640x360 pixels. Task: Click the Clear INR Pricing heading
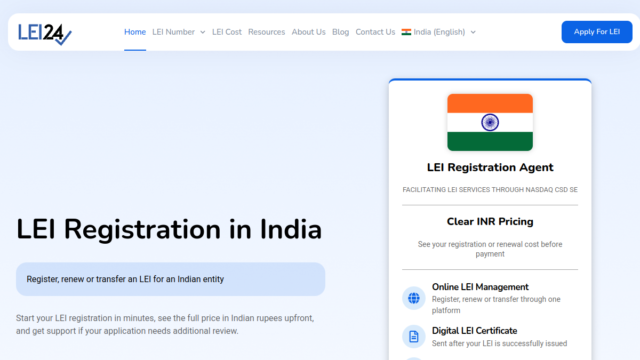(x=490, y=222)
